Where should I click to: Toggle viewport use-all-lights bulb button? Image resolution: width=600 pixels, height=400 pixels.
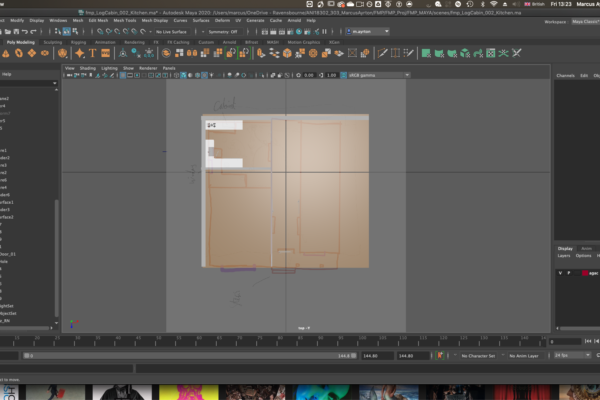point(211,75)
